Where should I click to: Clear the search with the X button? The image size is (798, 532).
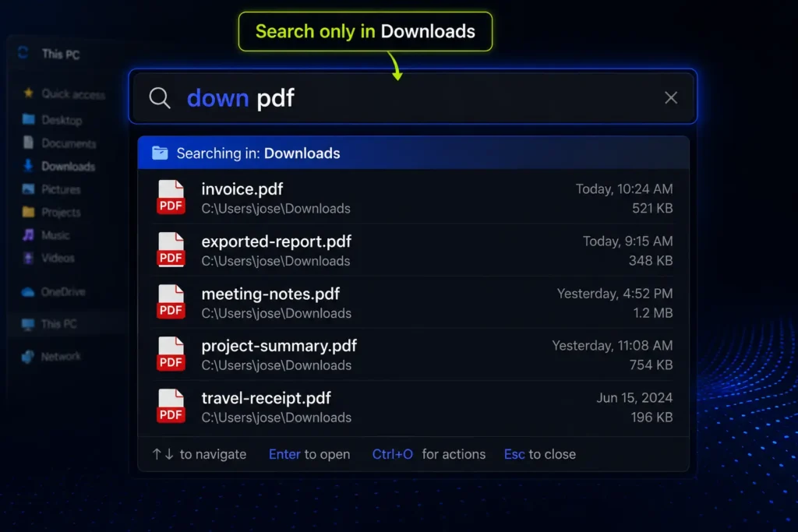(x=671, y=97)
